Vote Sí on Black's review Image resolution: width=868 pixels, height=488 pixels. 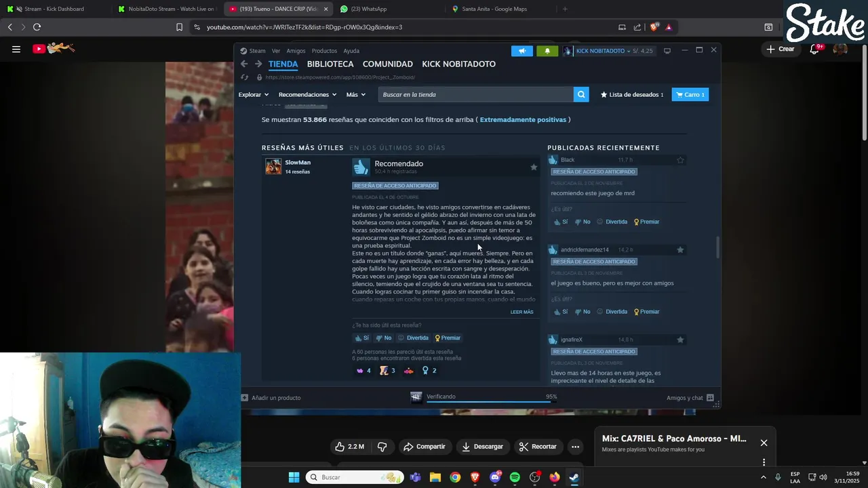tap(561, 222)
